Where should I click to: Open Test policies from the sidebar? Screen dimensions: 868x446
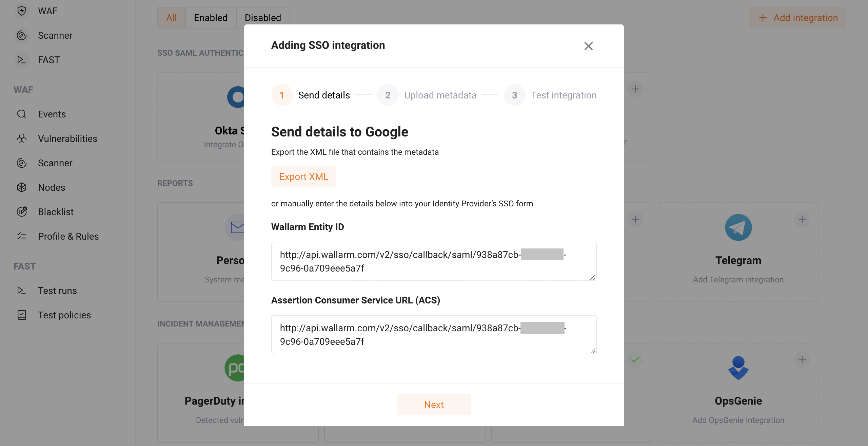[64, 315]
